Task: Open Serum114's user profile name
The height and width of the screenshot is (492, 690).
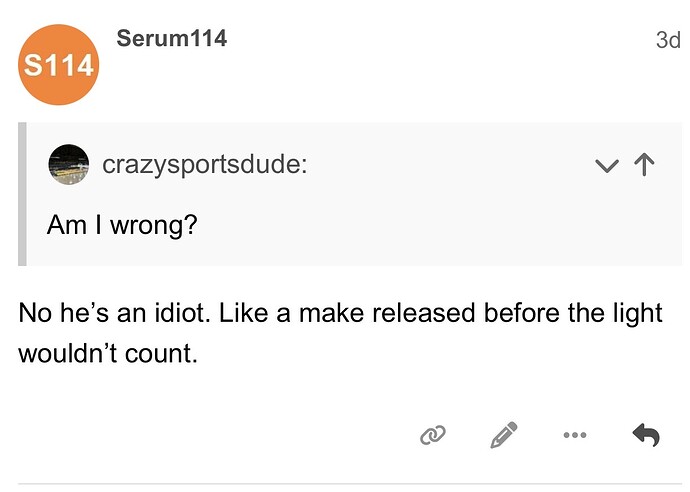Action: coord(171,39)
